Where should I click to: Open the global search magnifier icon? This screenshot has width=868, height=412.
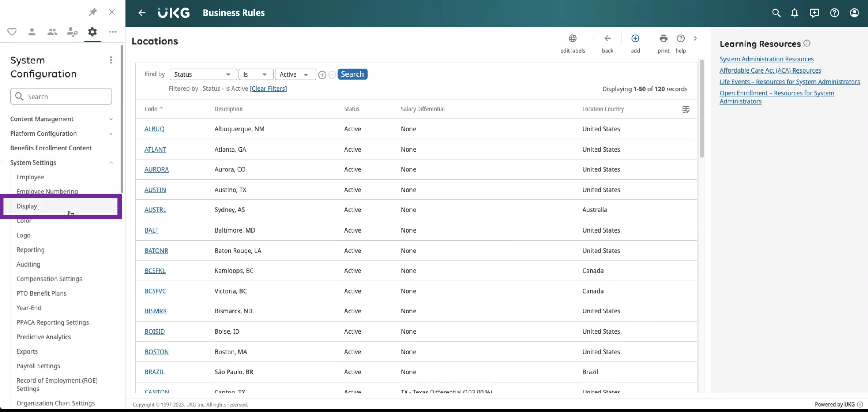[x=776, y=13]
